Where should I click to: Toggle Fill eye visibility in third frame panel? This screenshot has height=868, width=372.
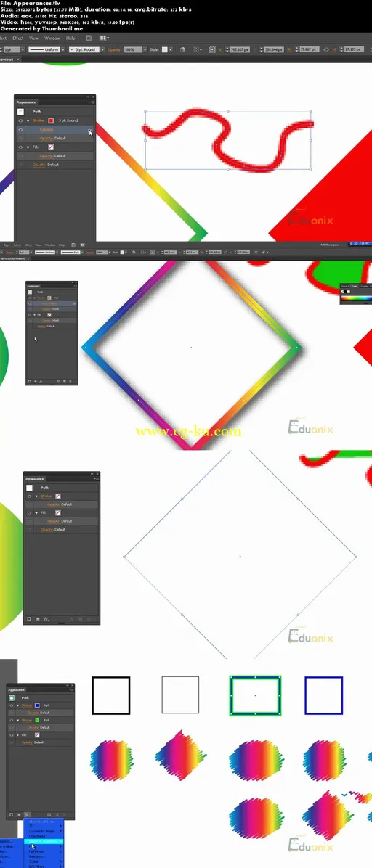coord(30,512)
